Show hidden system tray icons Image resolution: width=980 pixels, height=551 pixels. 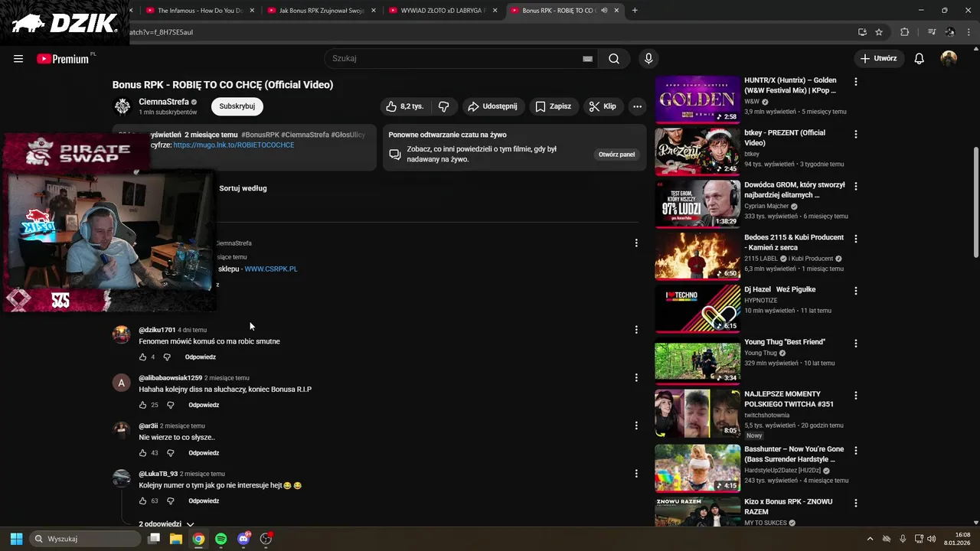click(x=870, y=539)
